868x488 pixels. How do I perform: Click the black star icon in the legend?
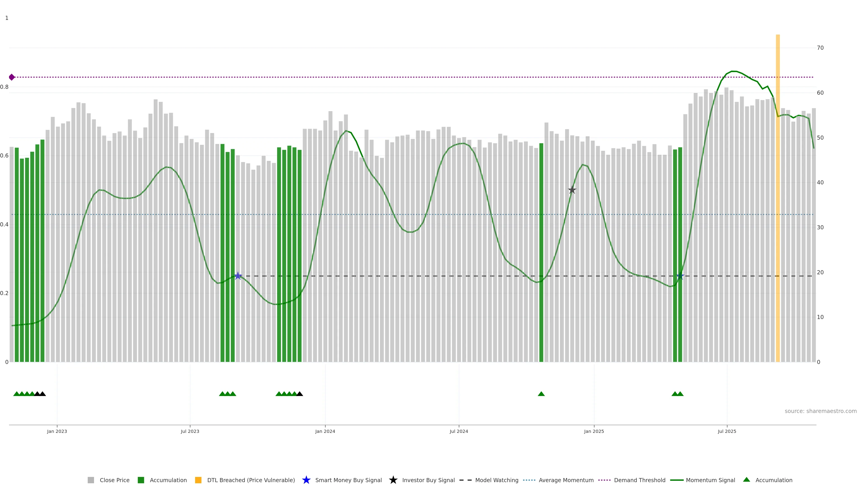(393, 480)
